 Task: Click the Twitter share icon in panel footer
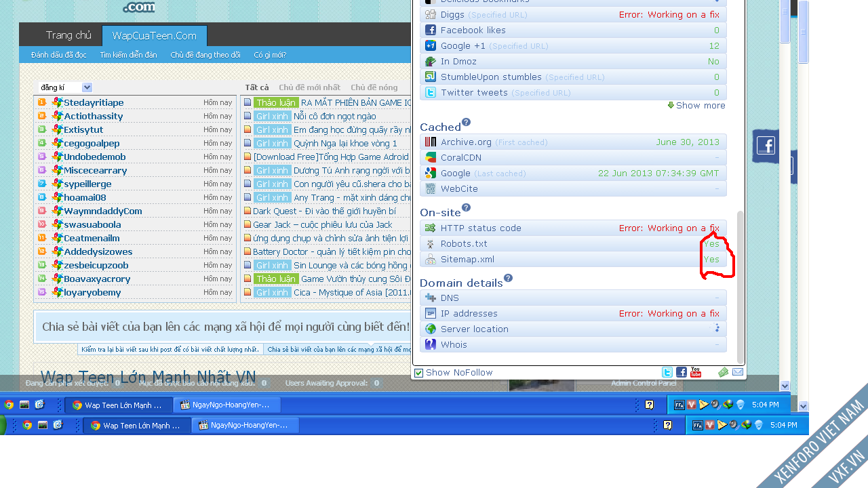(x=667, y=372)
